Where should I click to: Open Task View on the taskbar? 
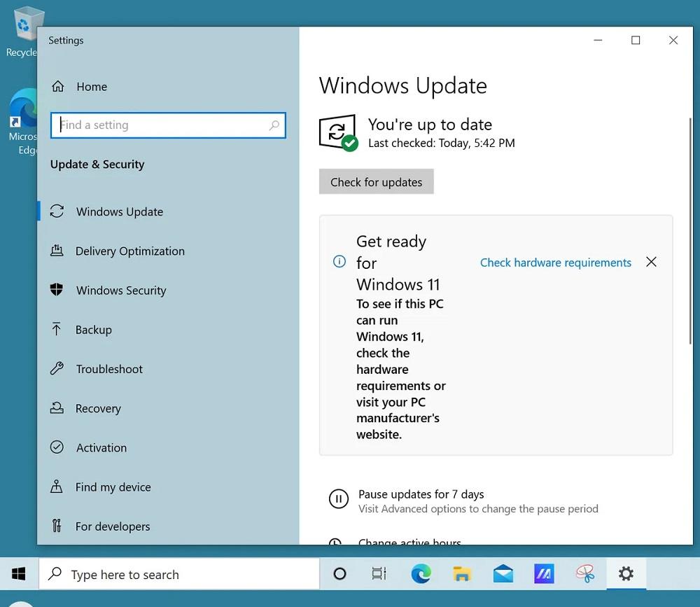pos(379,574)
